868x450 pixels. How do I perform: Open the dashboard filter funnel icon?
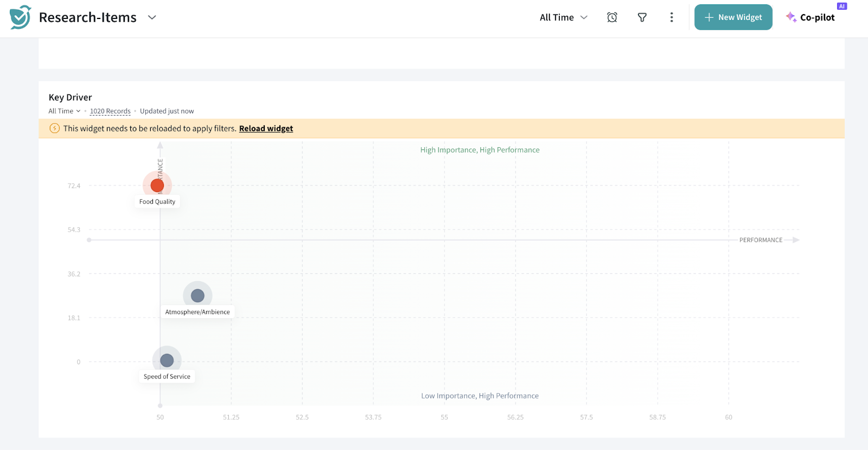pyautogui.click(x=642, y=17)
